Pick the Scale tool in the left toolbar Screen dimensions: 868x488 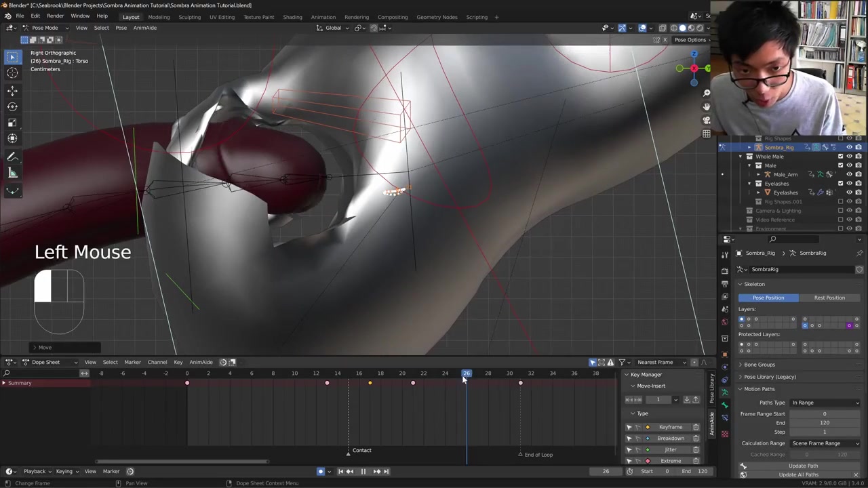[x=12, y=123]
